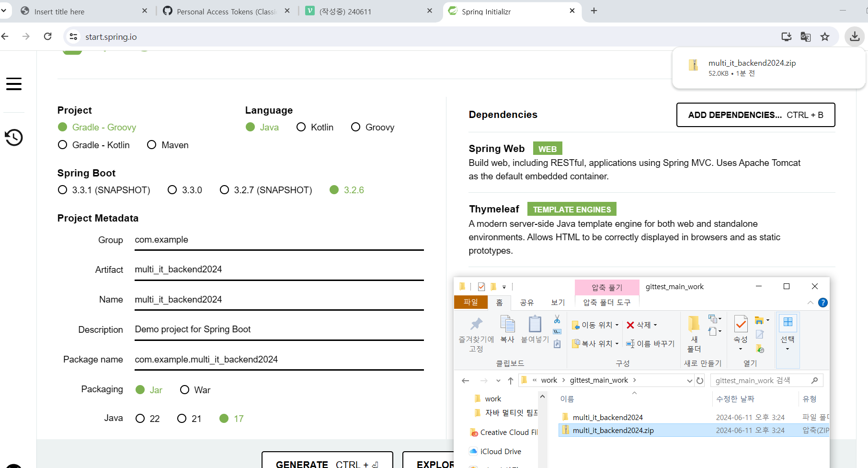Open the Spring Initializr hamburger menu

(x=14, y=84)
